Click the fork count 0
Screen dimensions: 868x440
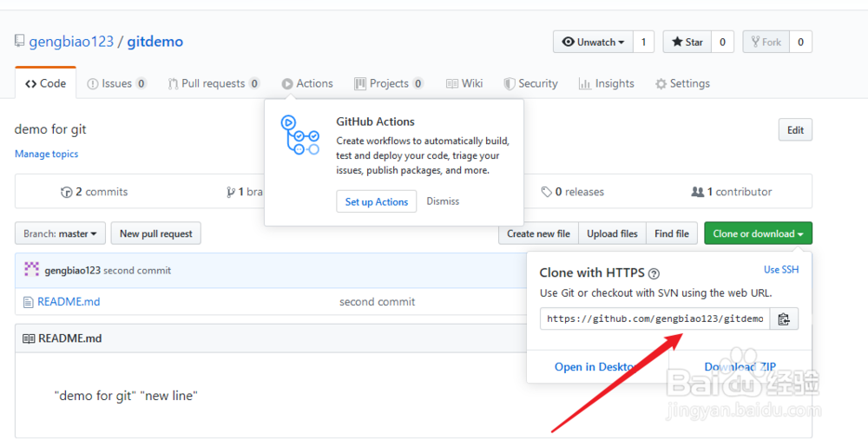(x=800, y=42)
